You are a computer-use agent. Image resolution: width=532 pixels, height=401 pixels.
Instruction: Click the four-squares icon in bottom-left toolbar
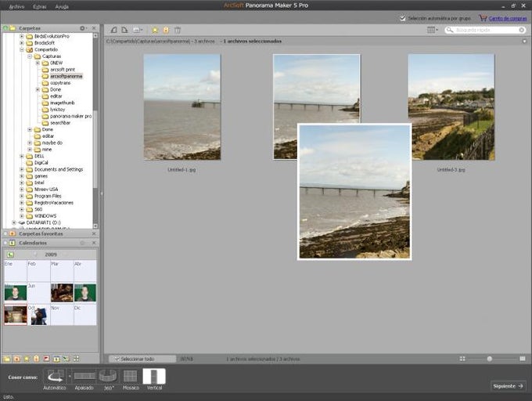pyautogui.click(x=76, y=359)
